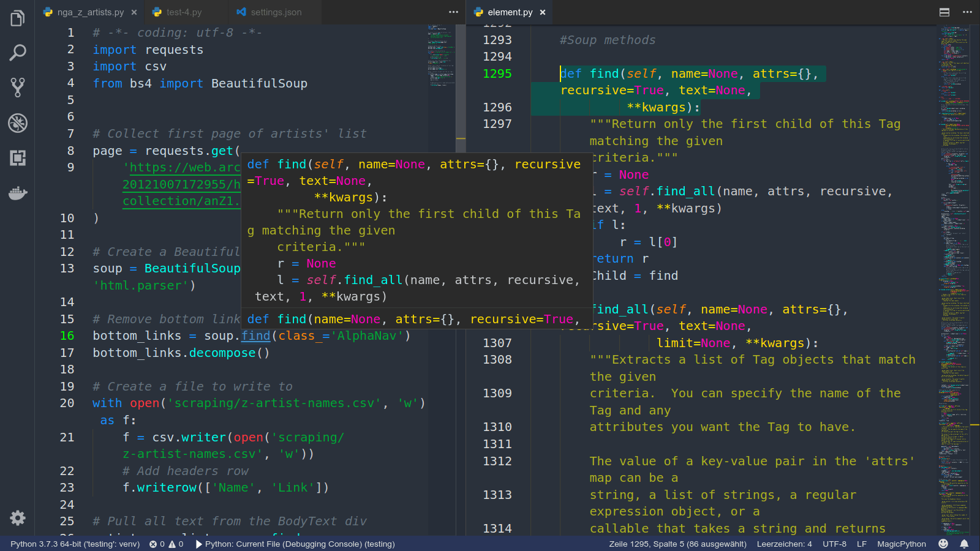
Task: Open the Extensions view
Action: coord(18,158)
